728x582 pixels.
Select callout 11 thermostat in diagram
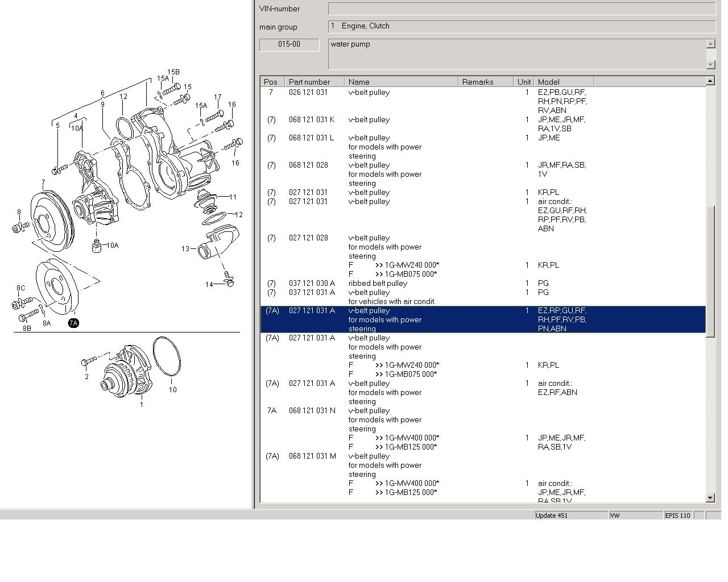coord(233,197)
